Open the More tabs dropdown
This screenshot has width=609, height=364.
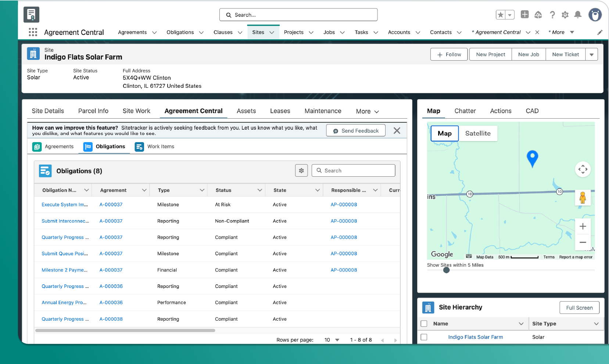click(x=367, y=111)
